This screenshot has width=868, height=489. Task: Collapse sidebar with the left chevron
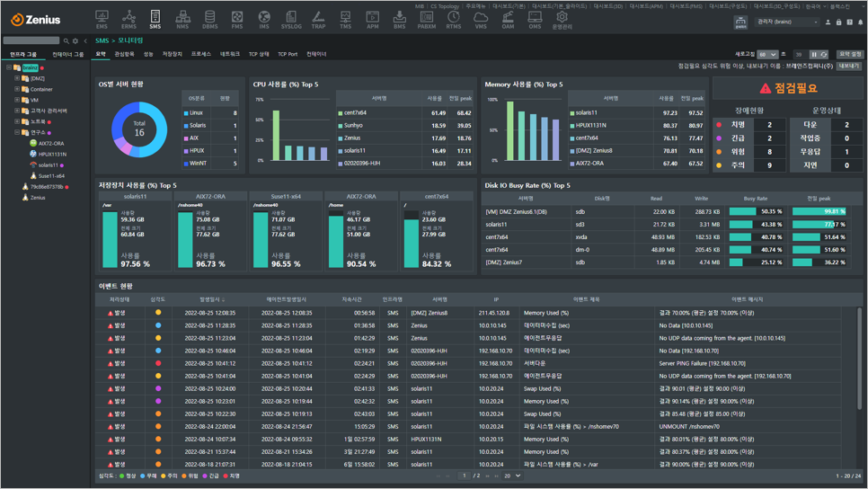point(85,41)
